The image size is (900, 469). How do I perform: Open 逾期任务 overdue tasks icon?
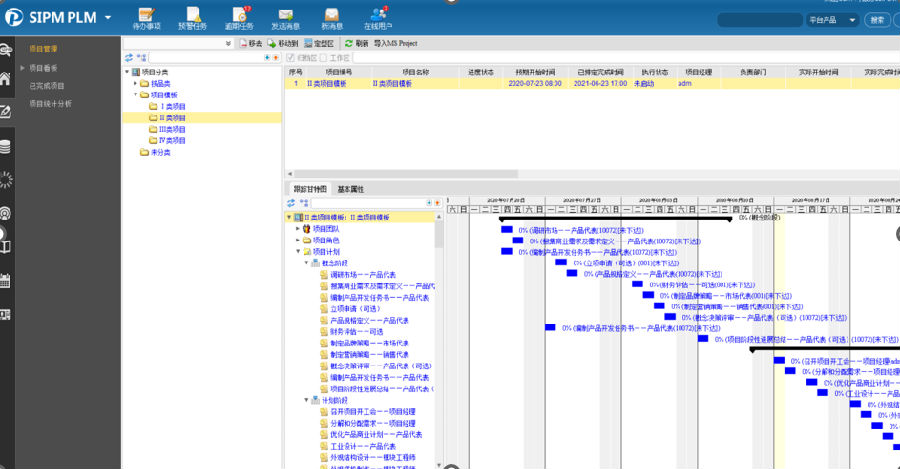click(x=239, y=17)
